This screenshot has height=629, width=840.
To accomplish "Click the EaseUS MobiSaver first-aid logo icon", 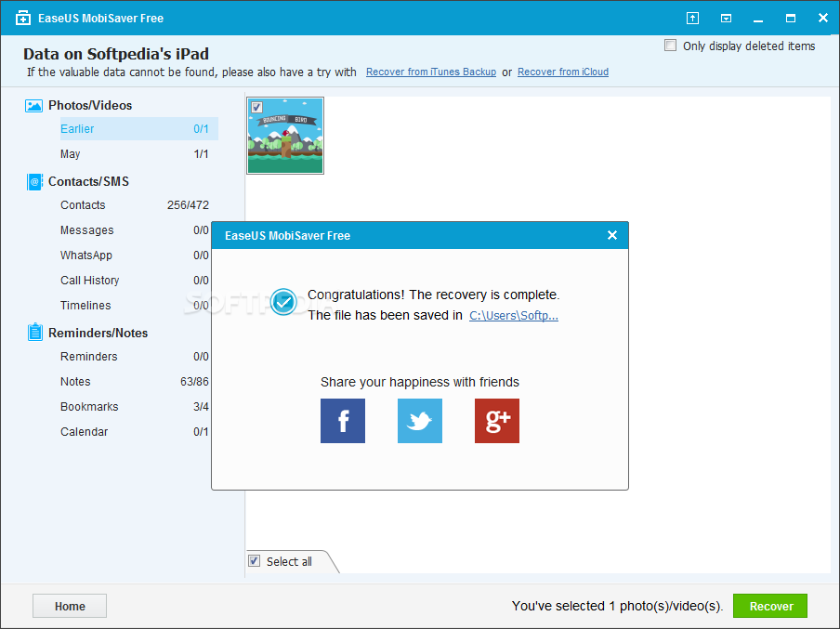I will coord(23,19).
